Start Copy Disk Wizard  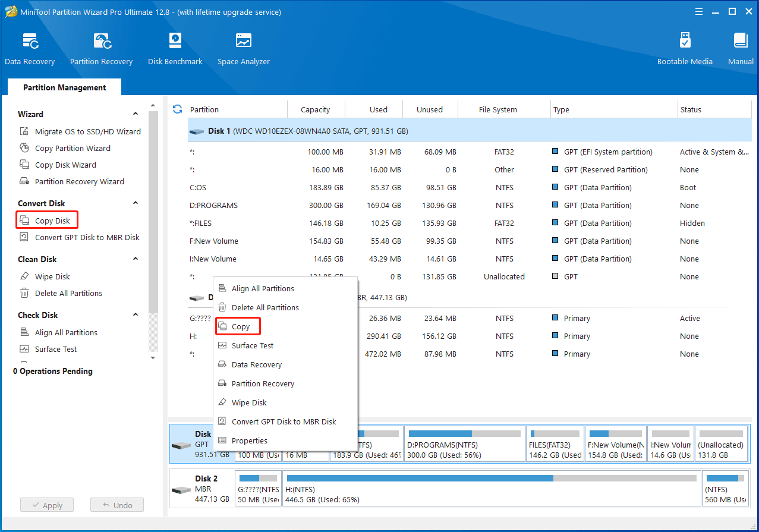[x=58, y=165]
